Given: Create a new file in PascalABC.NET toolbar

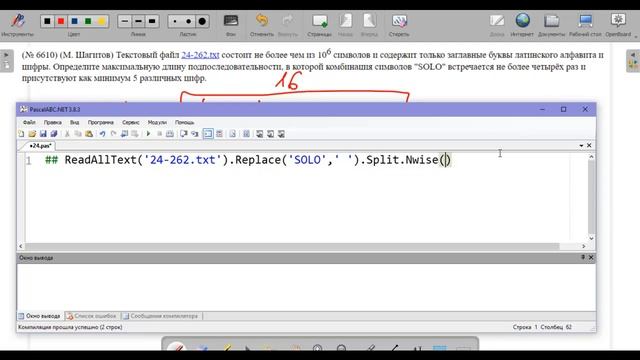Looking at the screenshot, I should click(x=21, y=134).
